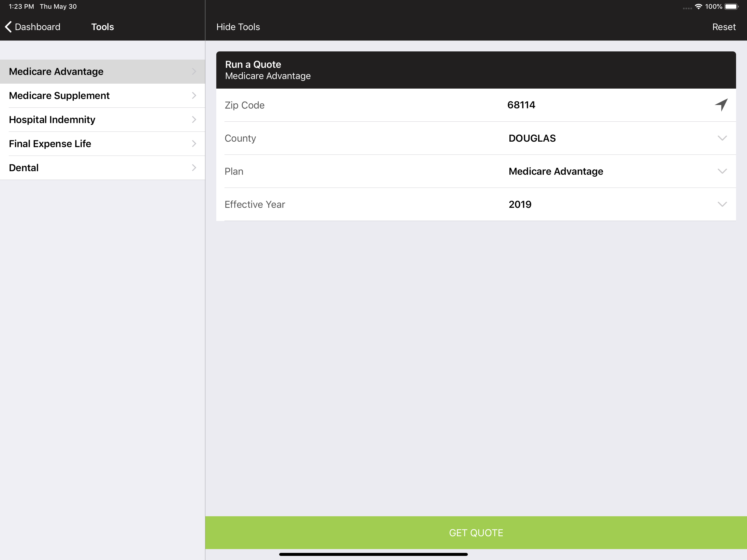This screenshot has height=560, width=747.
Task: Tap the back chevron next to Dashboard
Action: pos(8,27)
